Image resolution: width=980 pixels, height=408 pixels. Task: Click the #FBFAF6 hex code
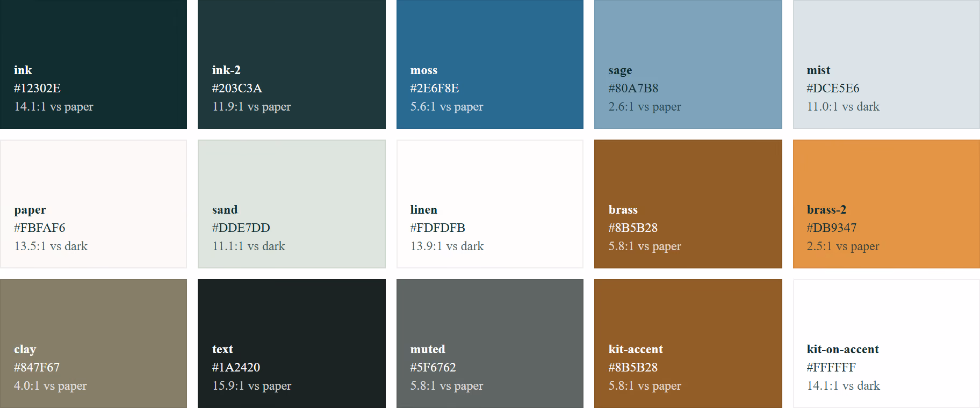[40, 228]
